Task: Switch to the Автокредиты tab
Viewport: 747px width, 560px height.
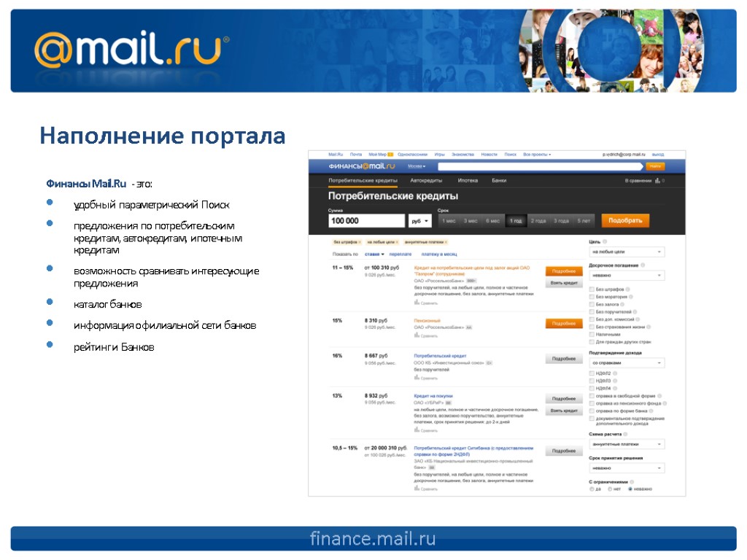Action: 426,181
